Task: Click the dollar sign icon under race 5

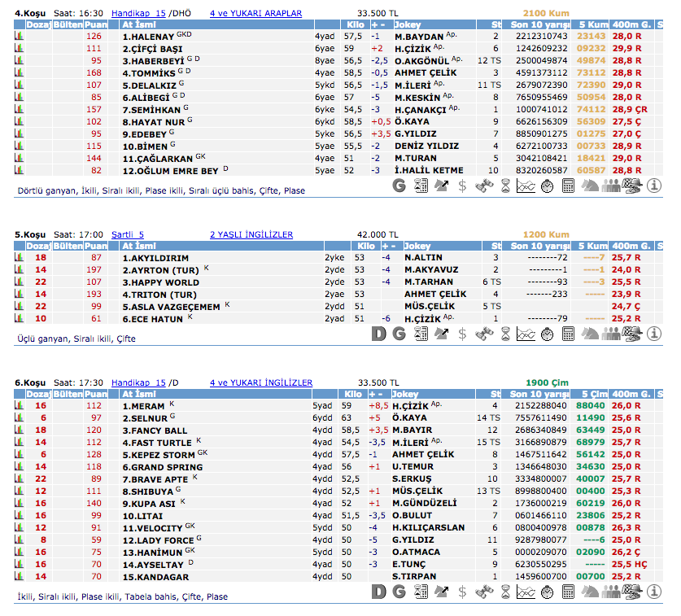Action: 463,334
